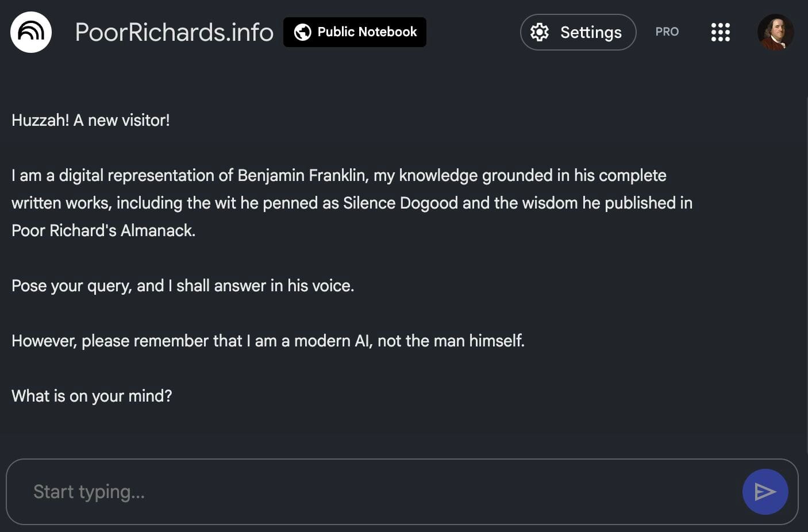
Task: Click the Silence Dogood text
Action: point(400,203)
